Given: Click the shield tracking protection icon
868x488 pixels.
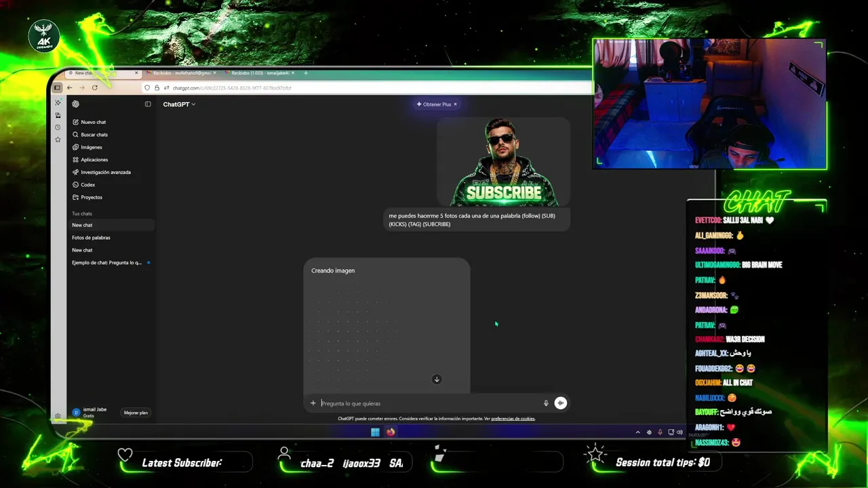Looking at the screenshot, I should tap(147, 87).
